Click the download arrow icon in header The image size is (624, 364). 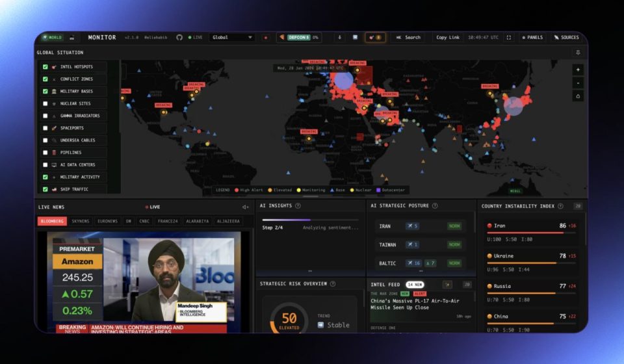339,38
